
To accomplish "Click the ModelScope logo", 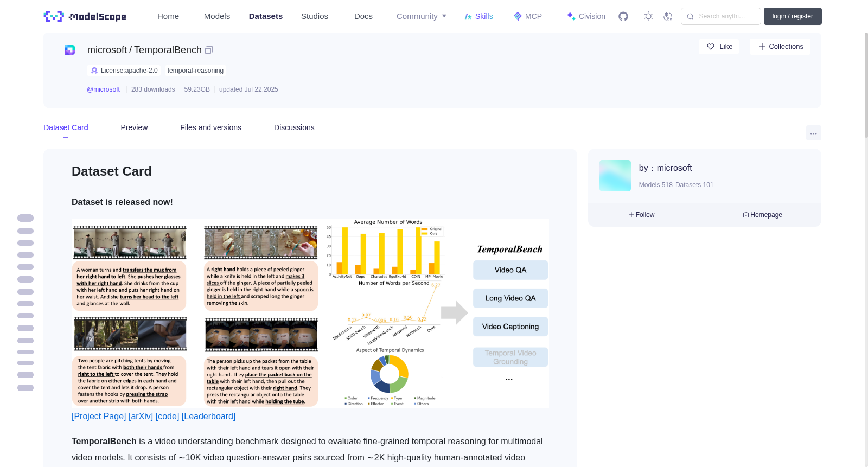I will [85, 16].
